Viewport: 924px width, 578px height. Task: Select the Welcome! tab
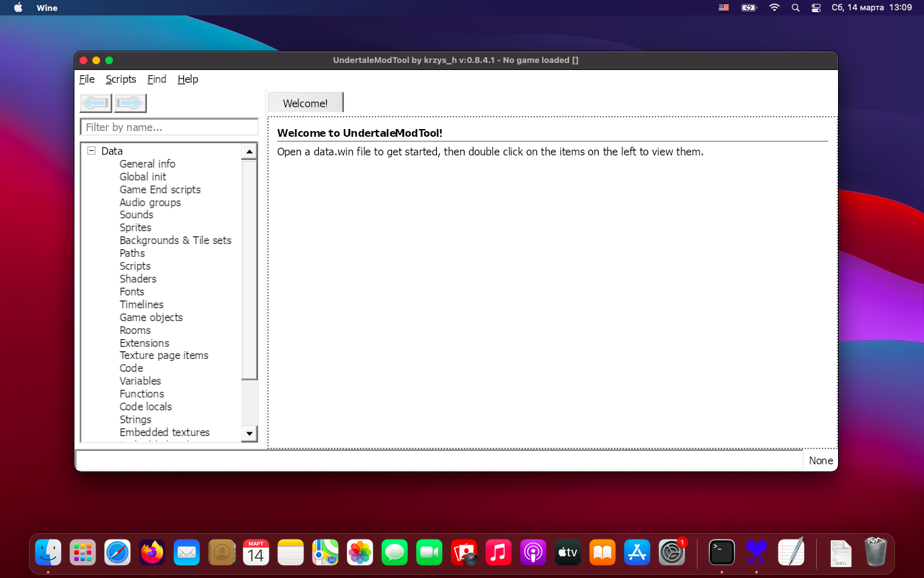(x=305, y=103)
